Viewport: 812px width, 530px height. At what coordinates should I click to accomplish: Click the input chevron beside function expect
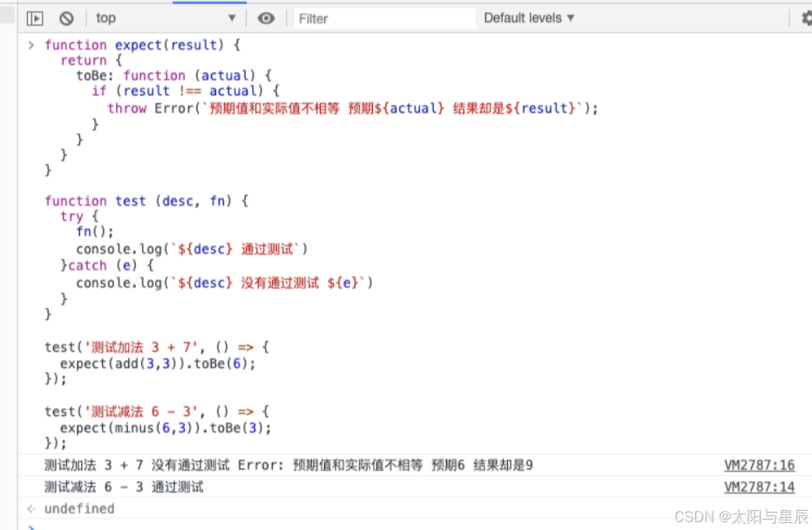click(31, 45)
